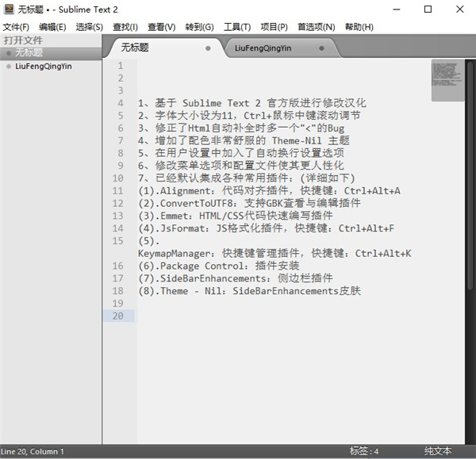The image size is (476, 459).
Task: Close the LiuFengQingYin tab via its dot
Action: (x=321, y=48)
